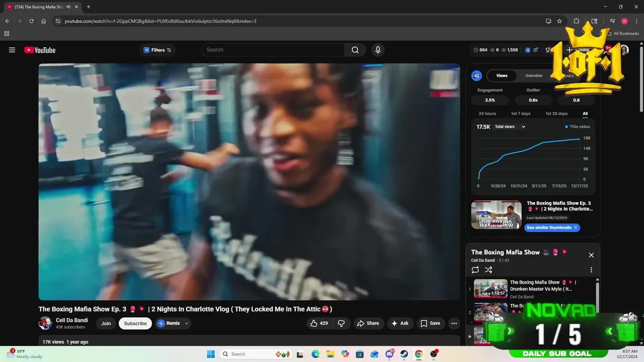Click into the YouTube search field
This screenshot has height=362, width=644.
pos(273,50)
